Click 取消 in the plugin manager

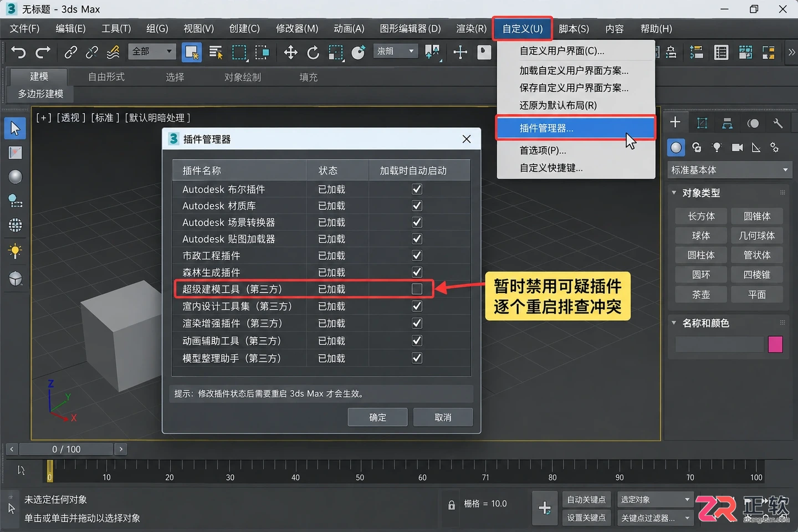[443, 417]
